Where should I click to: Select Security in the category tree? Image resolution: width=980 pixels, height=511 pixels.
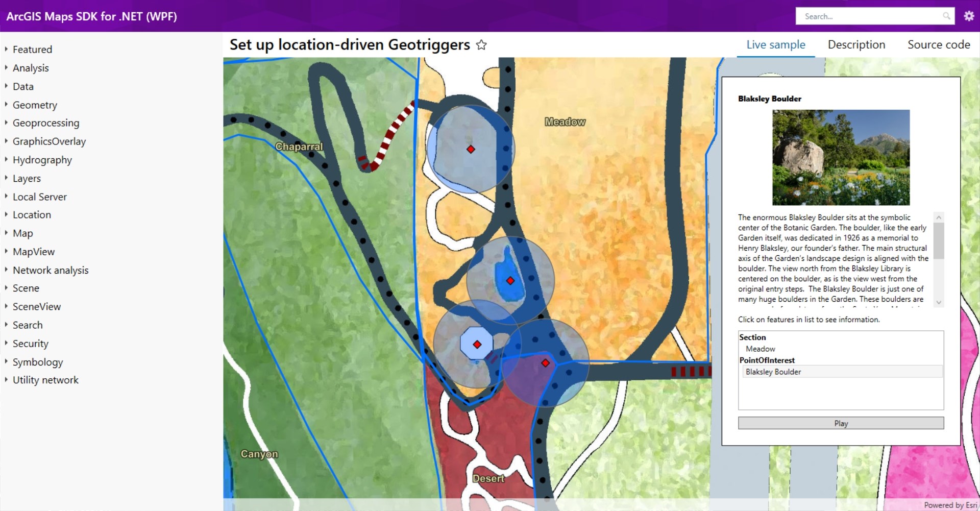tap(31, 344)
